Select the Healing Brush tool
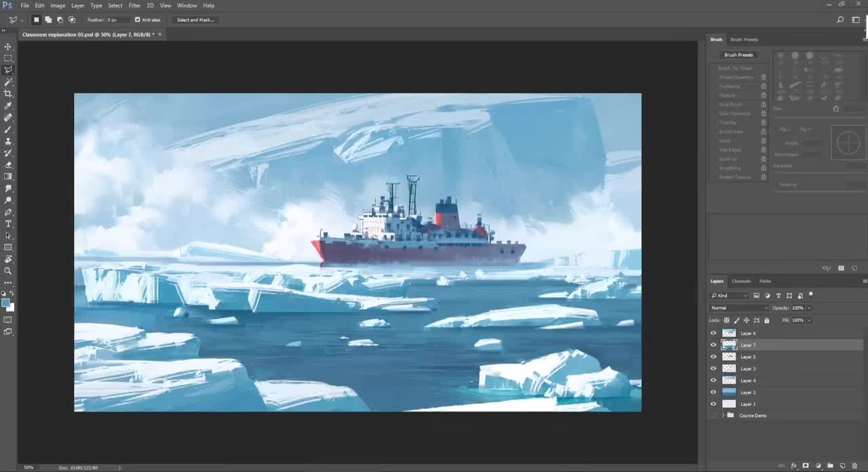Image resolution: width=868 pixels, height=472 pixels. [8, 117]
